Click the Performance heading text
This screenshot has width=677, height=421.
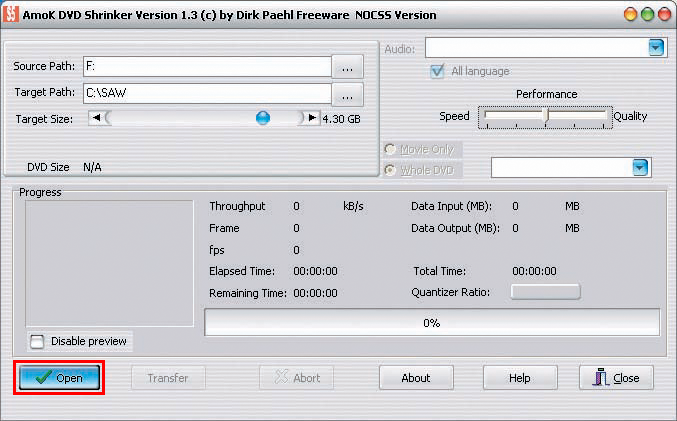pyautogui.click(x=547, y=94)
